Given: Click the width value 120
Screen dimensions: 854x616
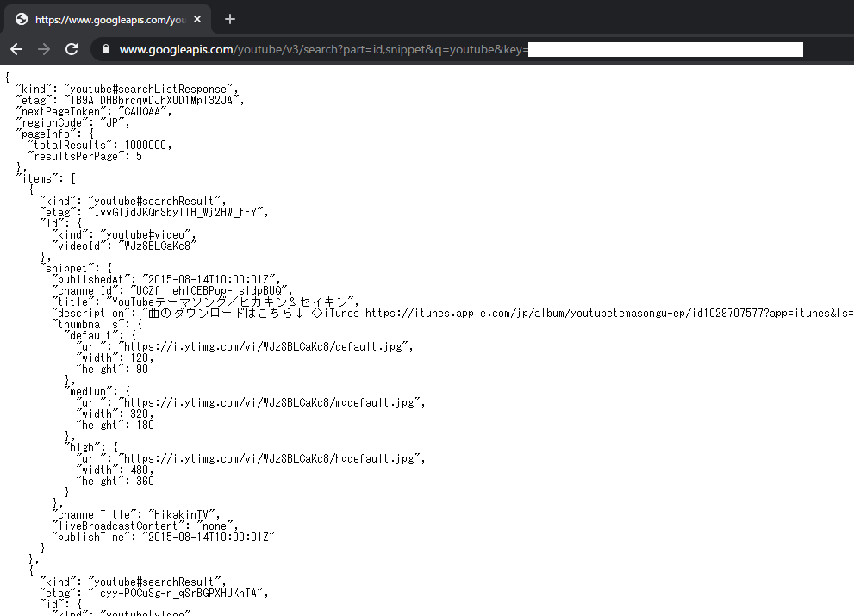Looking at the screenshot, I should point(139,358).
